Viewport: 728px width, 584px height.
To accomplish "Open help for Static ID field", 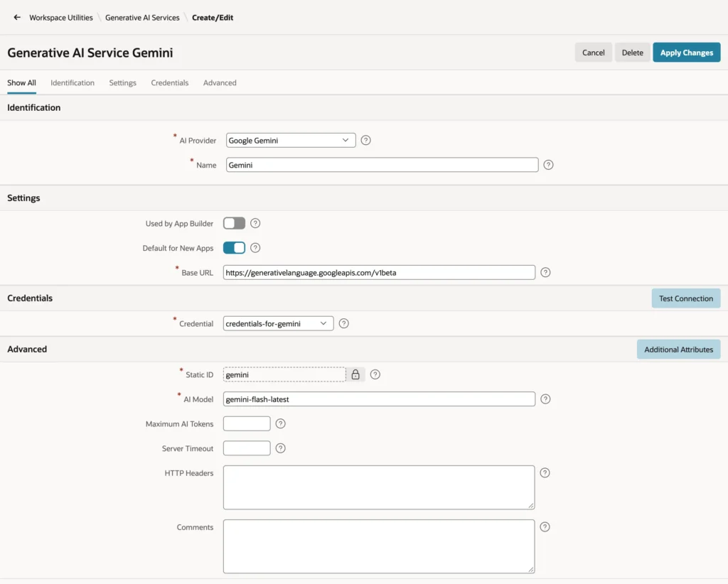I will 375,374.
